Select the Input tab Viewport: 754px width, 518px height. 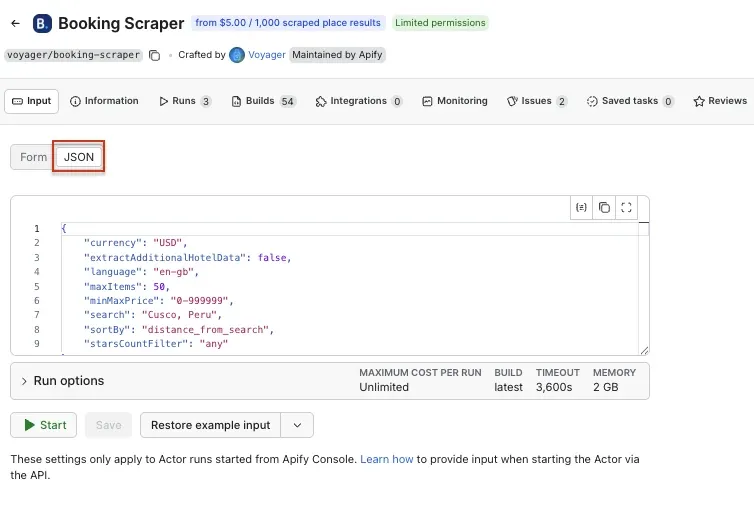(x=31, y=101)
